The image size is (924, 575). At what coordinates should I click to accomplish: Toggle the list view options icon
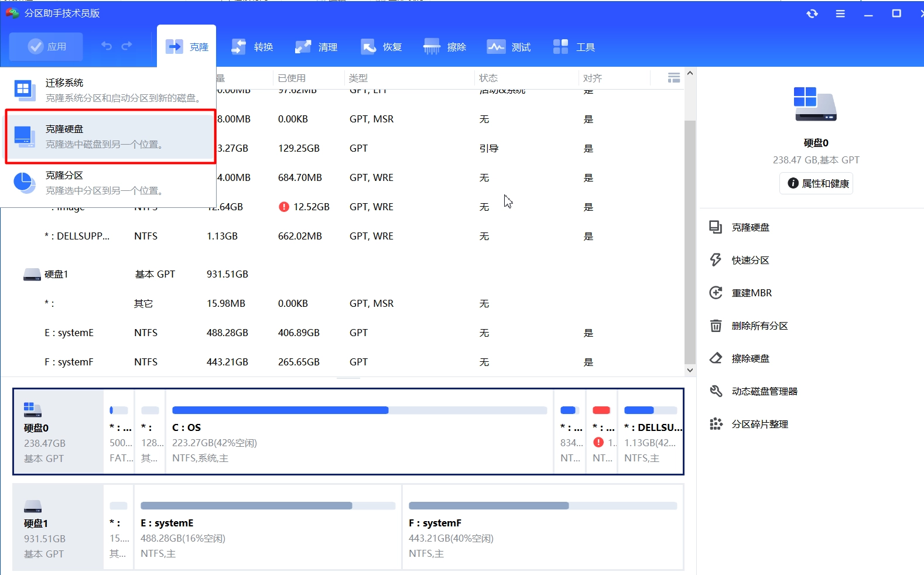pos(674,78)
